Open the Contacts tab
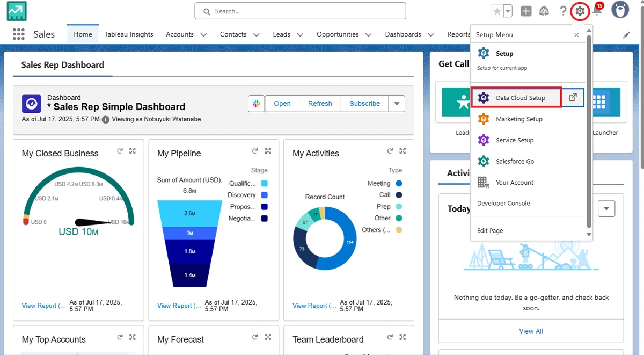644x355 pixels. 233,34
